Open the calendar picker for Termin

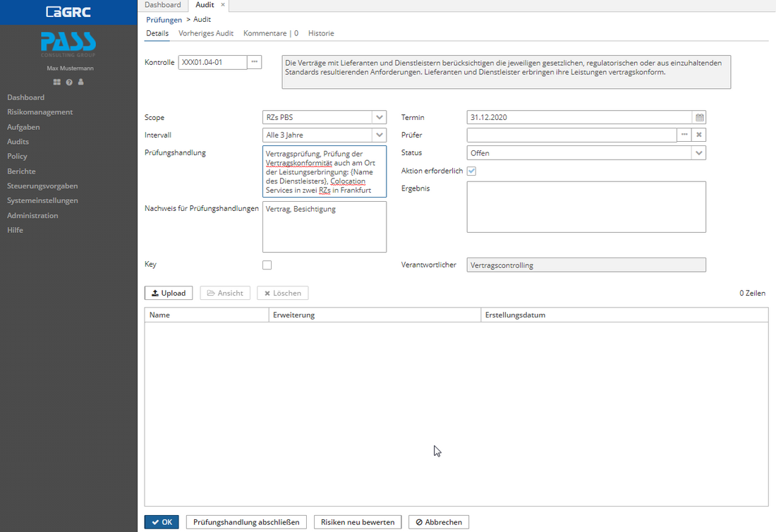(x=698, y=117)
